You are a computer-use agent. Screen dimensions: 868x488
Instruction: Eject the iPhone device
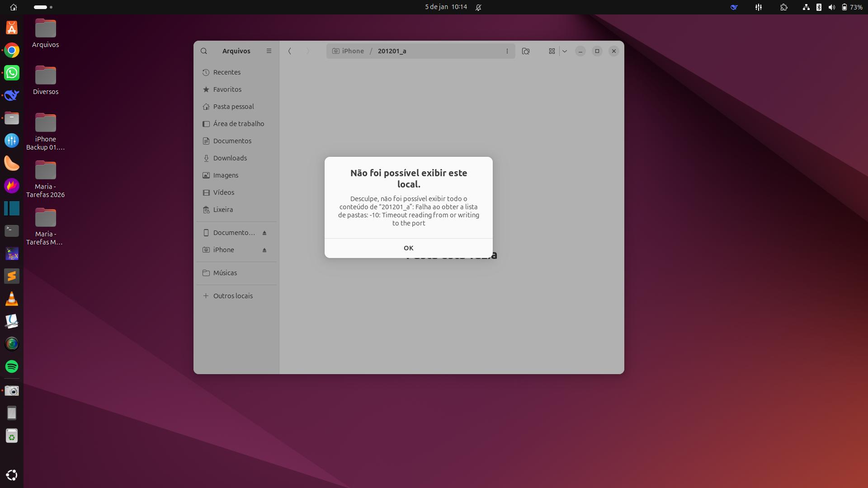[264, 250]
